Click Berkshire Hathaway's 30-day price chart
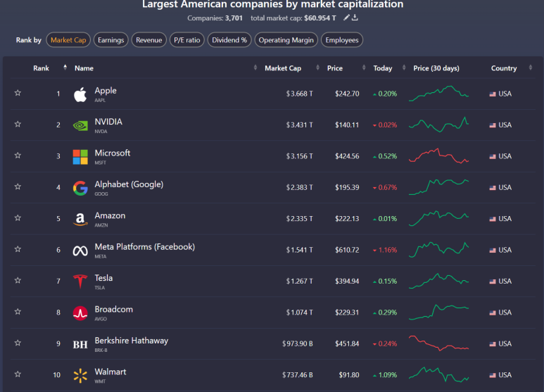544x392 pixels. (x=439, y=343)
